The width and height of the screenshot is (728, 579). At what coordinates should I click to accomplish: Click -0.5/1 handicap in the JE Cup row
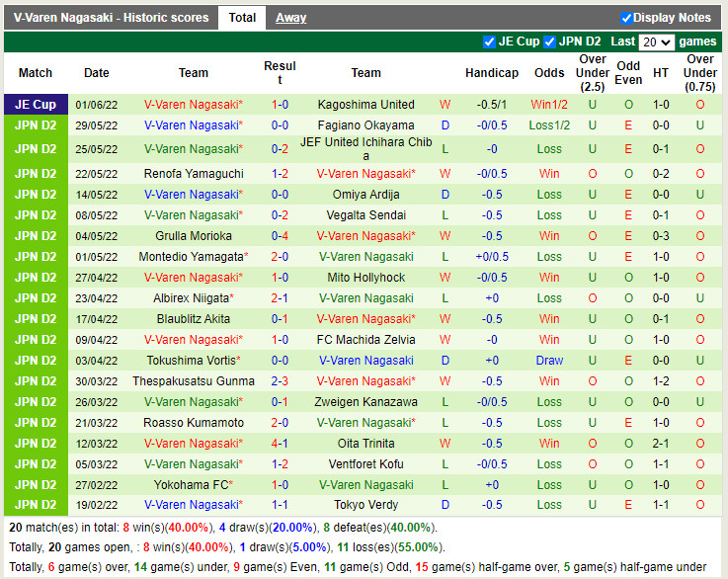[x=492, y=105]
